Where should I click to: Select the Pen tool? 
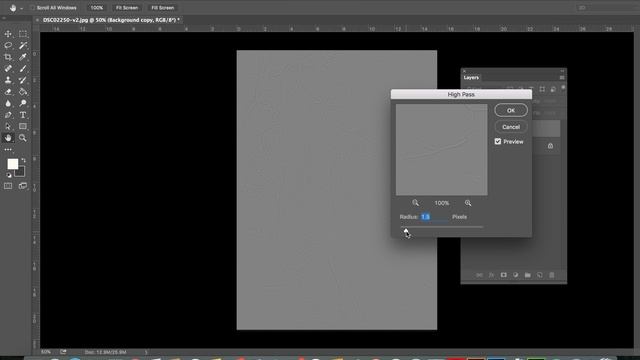[8, 115]
